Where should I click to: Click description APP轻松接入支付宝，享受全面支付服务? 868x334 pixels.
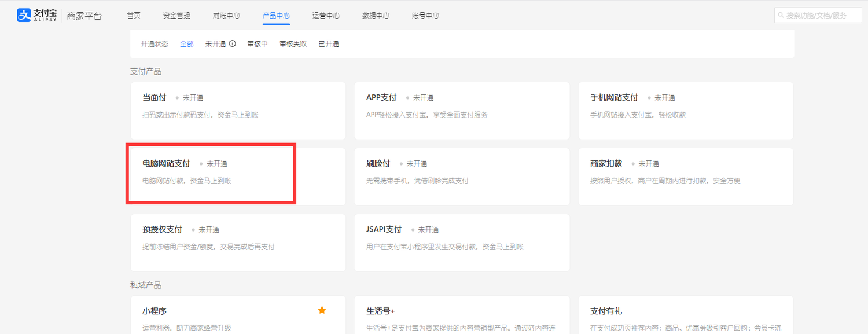[x=427, y=115]
